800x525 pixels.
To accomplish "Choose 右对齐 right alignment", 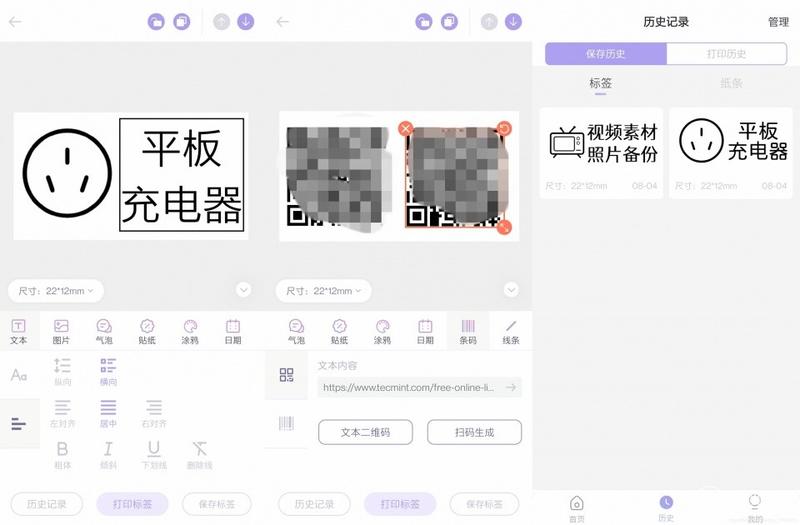I will 154,413.
